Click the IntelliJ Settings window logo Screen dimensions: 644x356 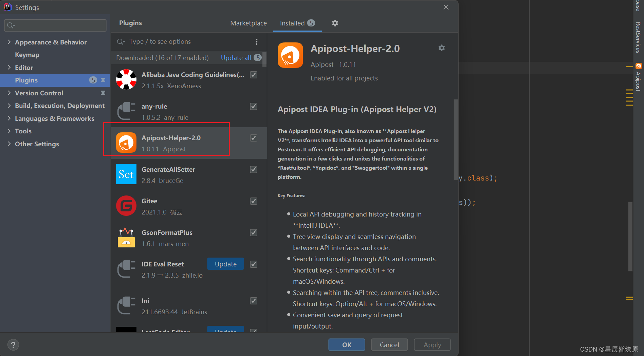(8, 7)
